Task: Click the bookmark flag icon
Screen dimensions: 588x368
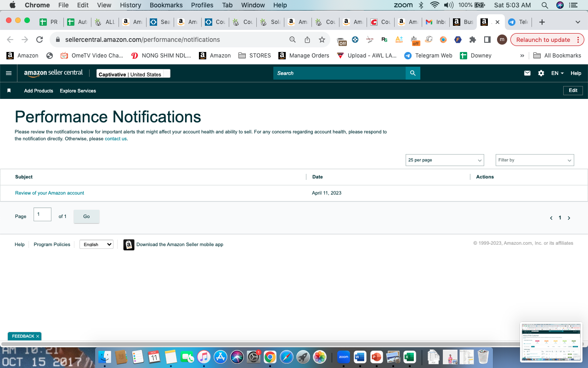Action: pos(9,91)
